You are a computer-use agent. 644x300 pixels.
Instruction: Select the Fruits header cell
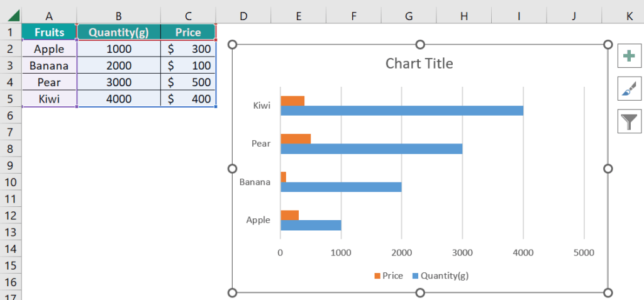coord(49,32)
